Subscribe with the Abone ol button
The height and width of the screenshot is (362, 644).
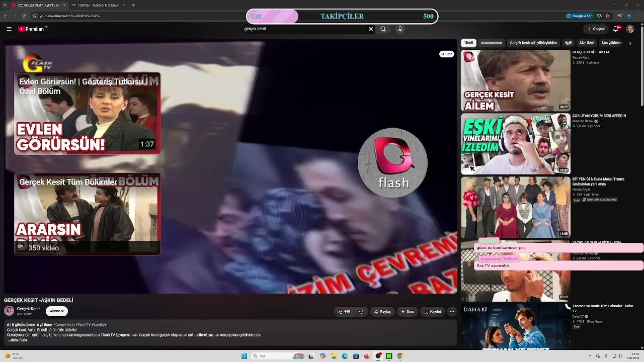pos(57,311)
